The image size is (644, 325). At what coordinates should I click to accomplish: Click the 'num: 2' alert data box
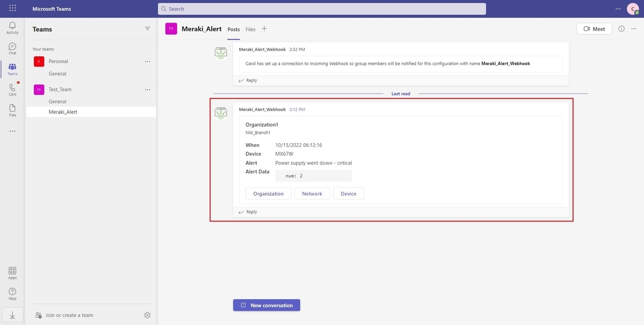pyautogui.click(x=313, y=176)
